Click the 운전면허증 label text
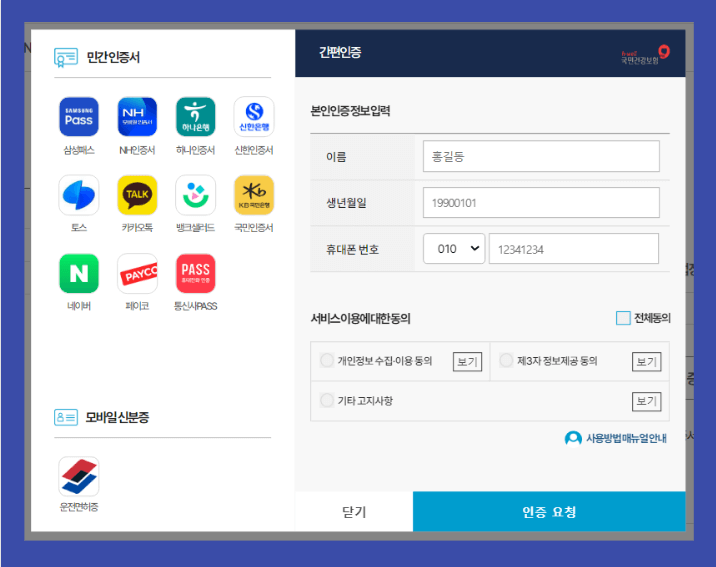716x567 pixels. (79, 507)
